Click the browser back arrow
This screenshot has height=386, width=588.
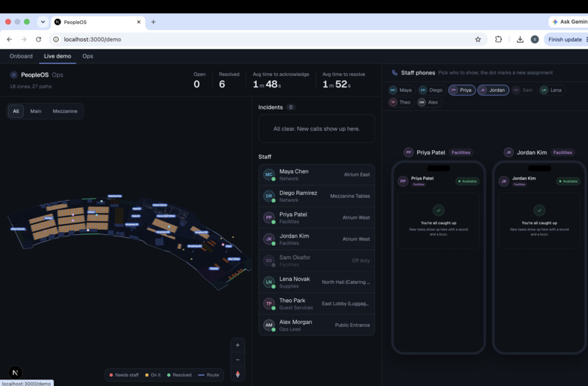coord(9,39)
